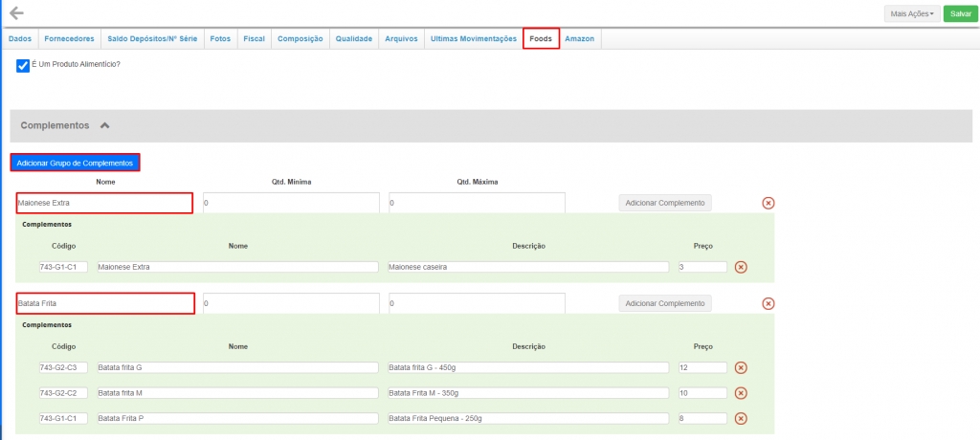Click Adicionar Grupo de Complementos

click(x=75, y=163)
